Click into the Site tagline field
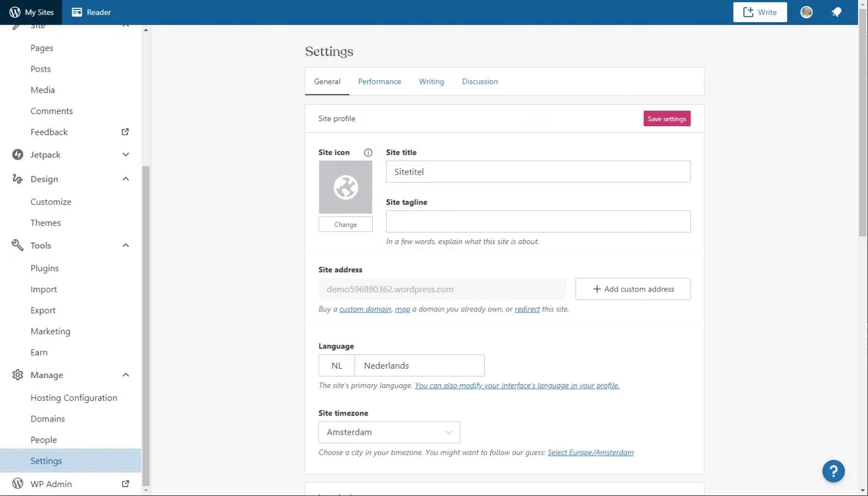Screen dimensions: 868x496 tap(537, 221)
